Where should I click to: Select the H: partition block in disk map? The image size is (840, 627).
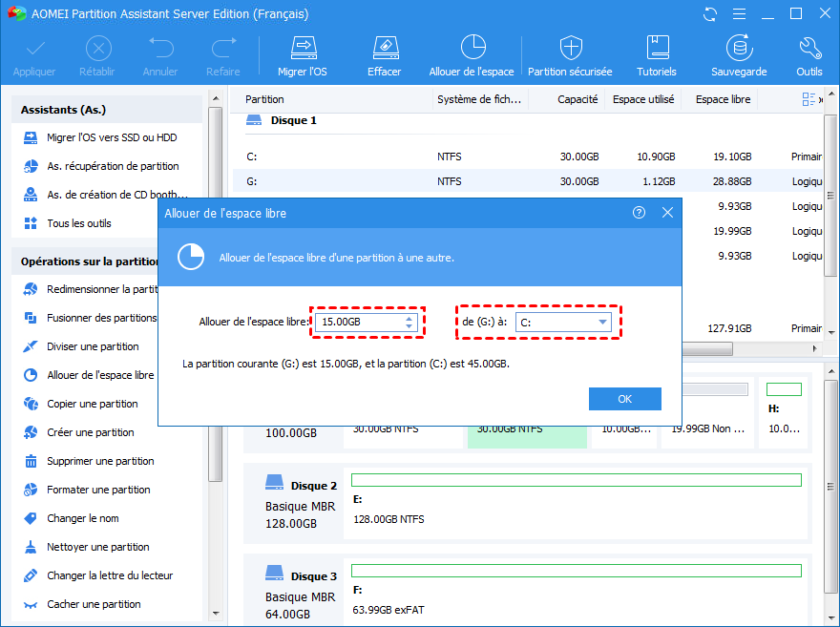[784, 412]
